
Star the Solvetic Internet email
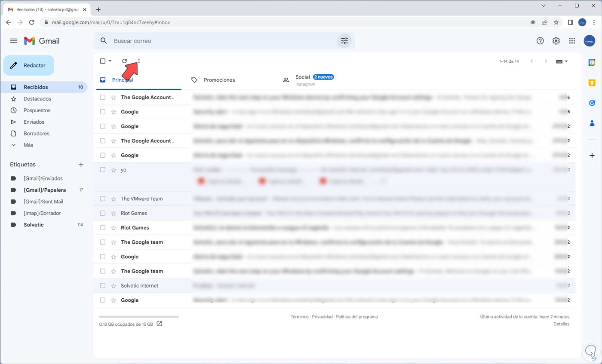[114, 285]
